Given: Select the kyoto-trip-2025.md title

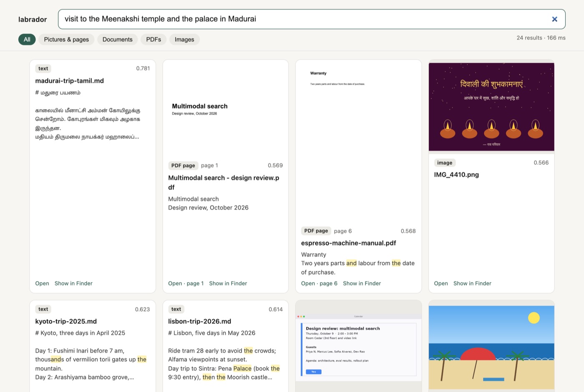Looking at the screenshot, I should click(66, 322).
